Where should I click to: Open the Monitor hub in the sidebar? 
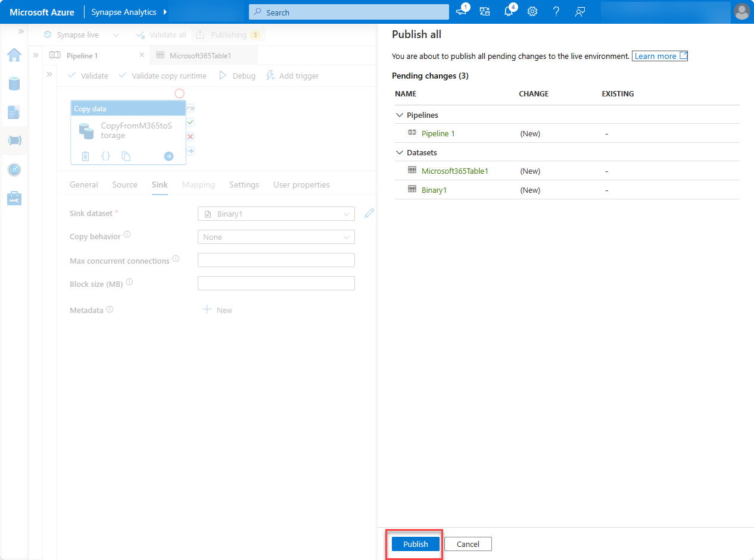tap(14, 170)
